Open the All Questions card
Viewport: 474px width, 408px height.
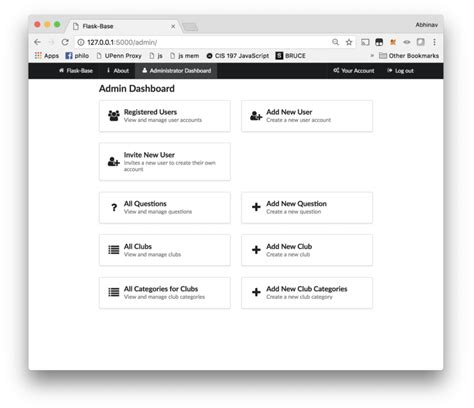click(x=165, y=208)
